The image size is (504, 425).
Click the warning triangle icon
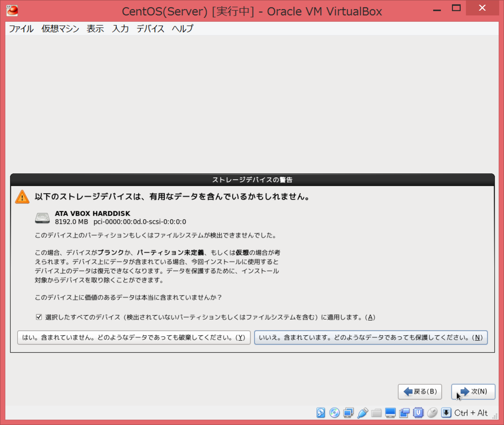pyautogui.click(x=22, y=197)
